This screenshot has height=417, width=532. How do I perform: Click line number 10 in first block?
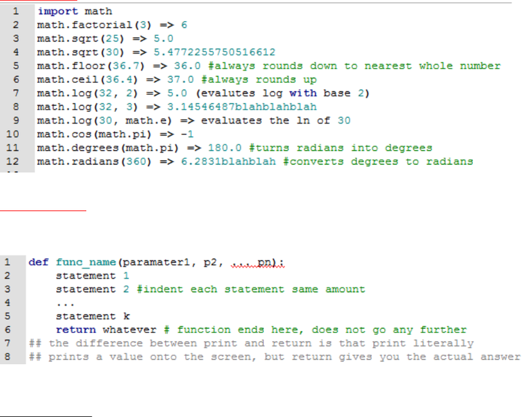pyautogui.click(x=12, y=134)
